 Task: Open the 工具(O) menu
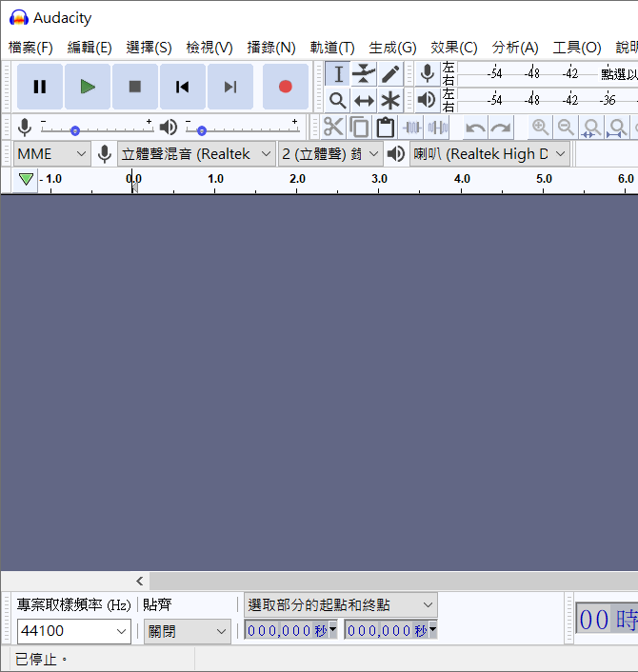(577, 48)
